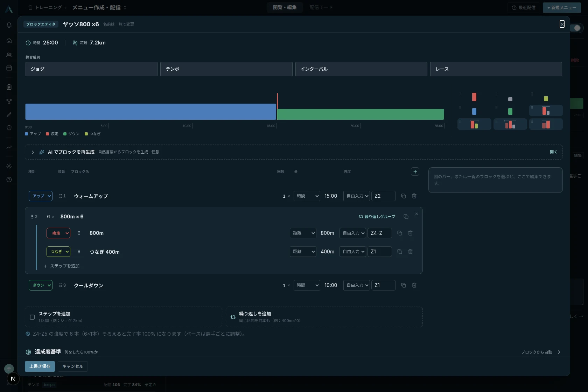Click the Z2 intensity field

[x=383, y=196]
